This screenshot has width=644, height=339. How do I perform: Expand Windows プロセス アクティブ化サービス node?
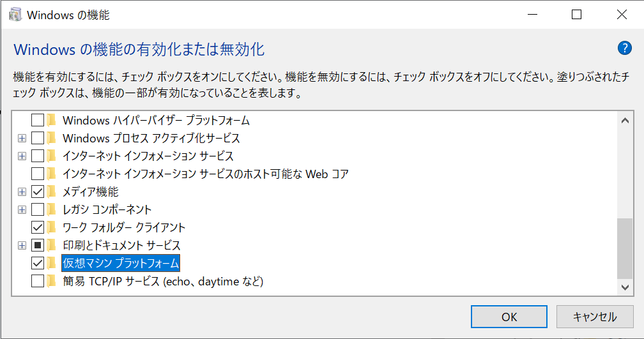(x=22, y=139)
